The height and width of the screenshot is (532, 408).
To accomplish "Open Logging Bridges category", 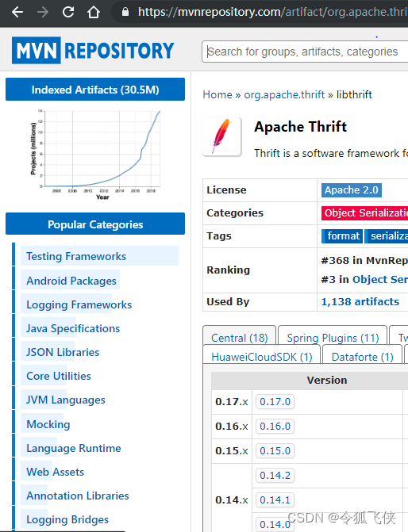I will pos(67,519).
